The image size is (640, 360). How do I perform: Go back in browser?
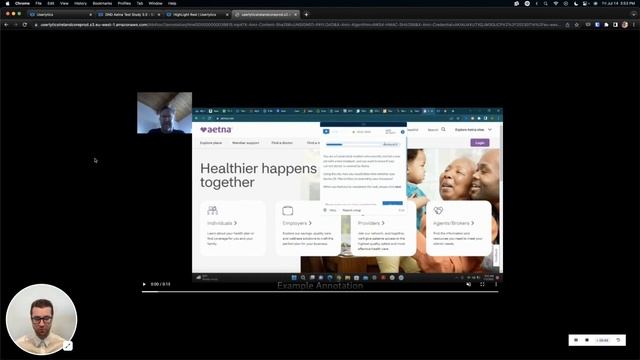7,25
